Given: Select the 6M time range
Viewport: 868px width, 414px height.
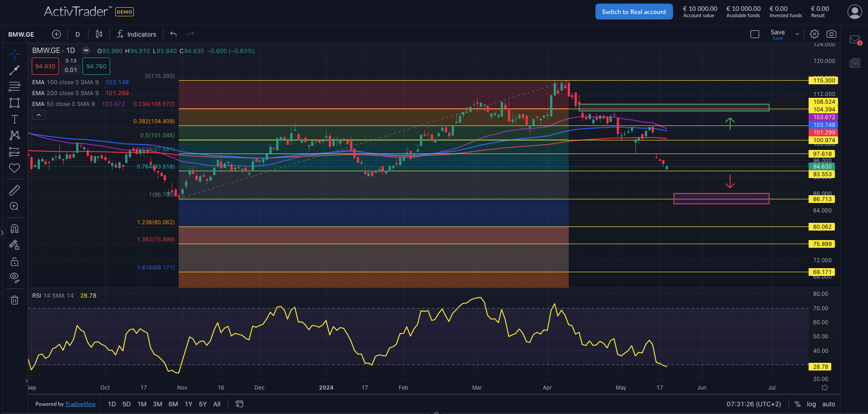Looking at the screenshot, I should (173, 404).
